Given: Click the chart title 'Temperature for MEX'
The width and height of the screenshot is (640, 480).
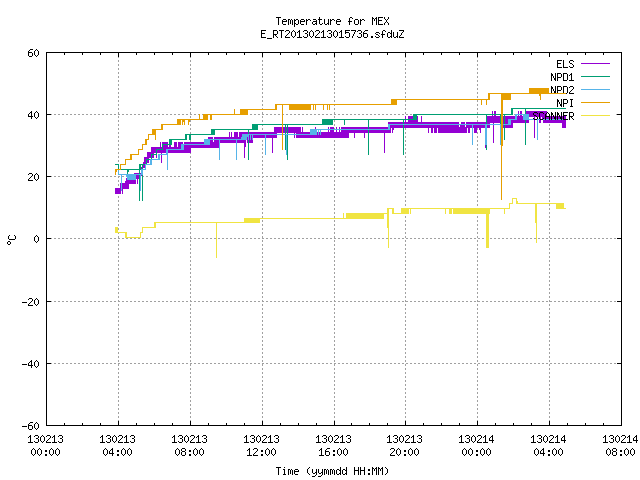Looking at the screenshot, I should [x=332, y=21].
